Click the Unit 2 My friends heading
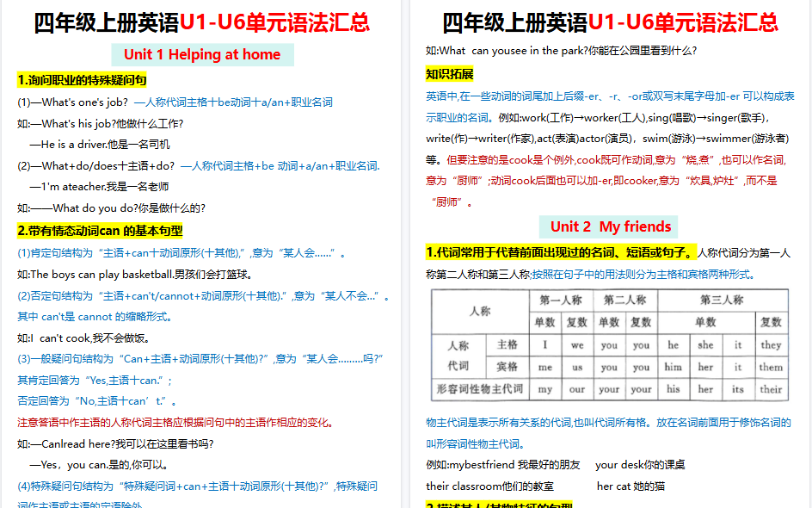 (612, 227)
